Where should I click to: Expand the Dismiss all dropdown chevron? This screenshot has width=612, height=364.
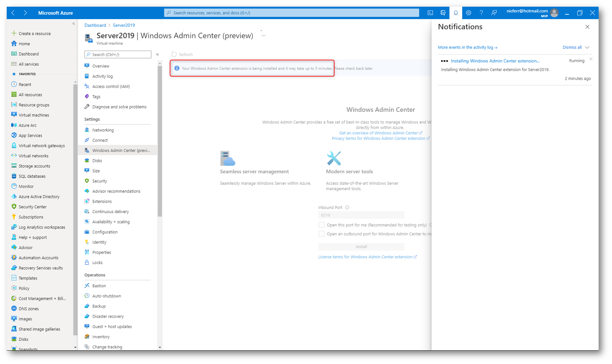click(587, 47)
